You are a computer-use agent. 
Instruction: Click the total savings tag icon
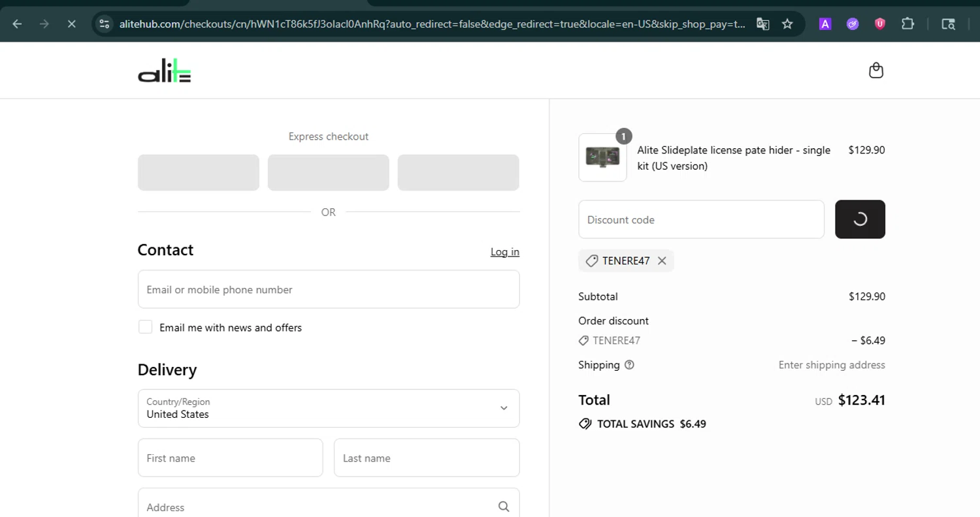[585, 424]
